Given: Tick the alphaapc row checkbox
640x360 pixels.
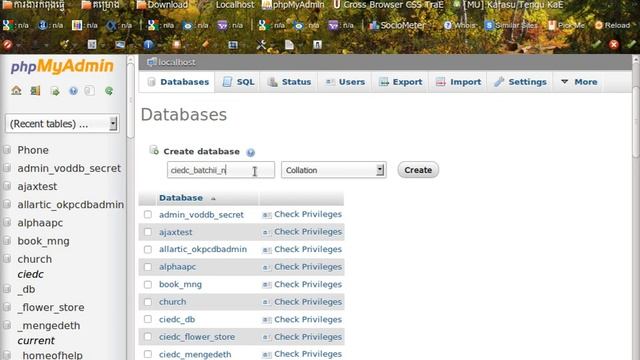Looking at the screenshot, I should [148, 267].
